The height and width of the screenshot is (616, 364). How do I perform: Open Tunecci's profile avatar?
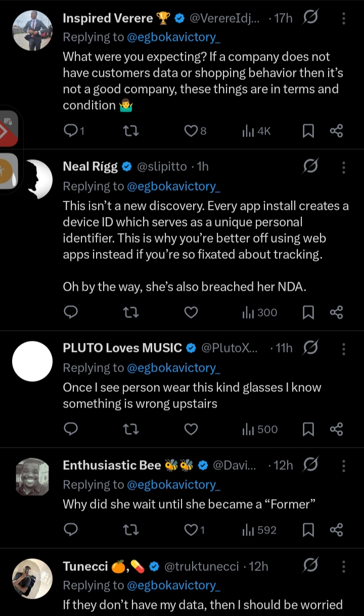[32, 579]
